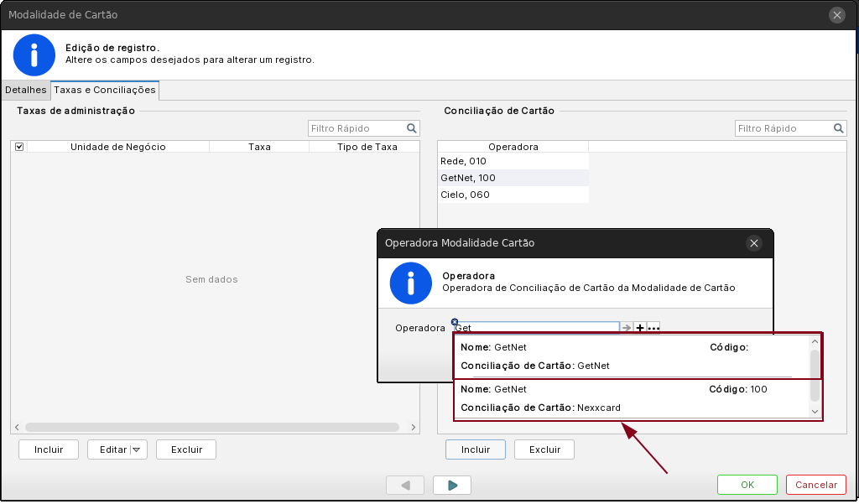Click the arrow icon next to the Operadora field
This screenshot has width=859, height=504.
[x=626, y=328]
